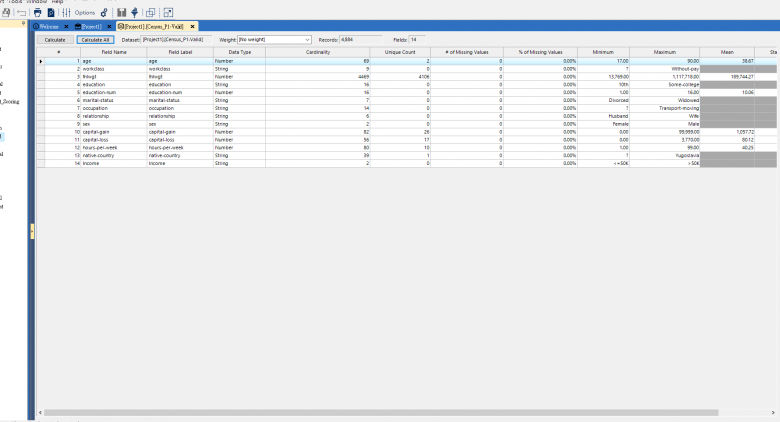This screenshot has height=422, width=780.
Task: Click the sliders settings icon beside Options
Action: click(66, 12)
